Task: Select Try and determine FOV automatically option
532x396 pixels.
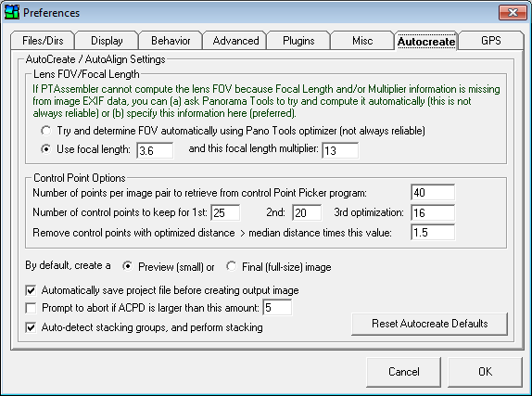Action: point(45,131)
